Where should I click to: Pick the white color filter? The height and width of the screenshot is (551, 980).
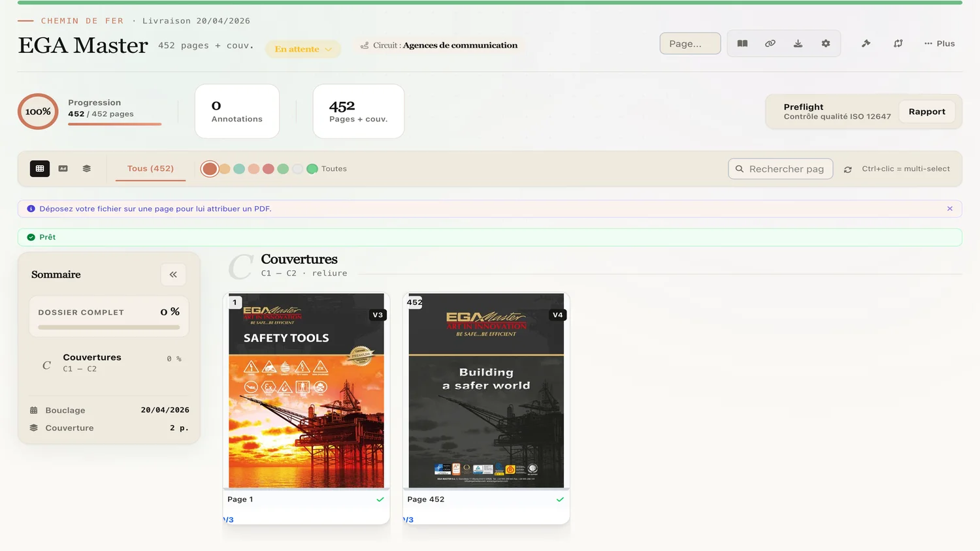pos(297,169)
